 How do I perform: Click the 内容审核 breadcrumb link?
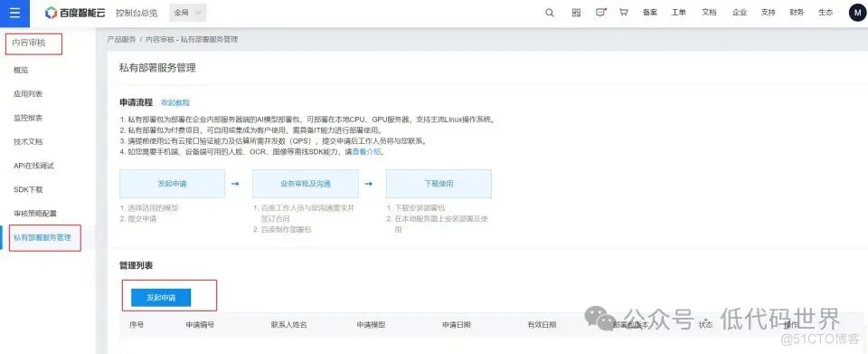160,40
